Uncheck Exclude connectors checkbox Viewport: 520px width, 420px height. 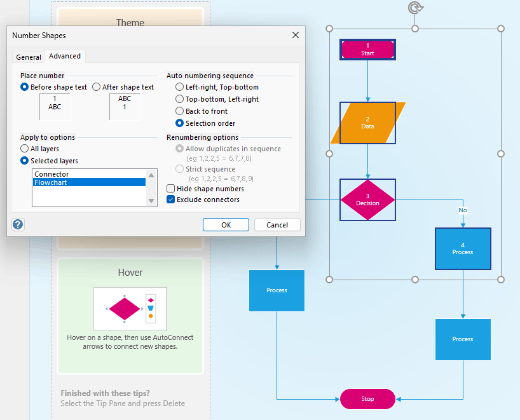[203, 200]
